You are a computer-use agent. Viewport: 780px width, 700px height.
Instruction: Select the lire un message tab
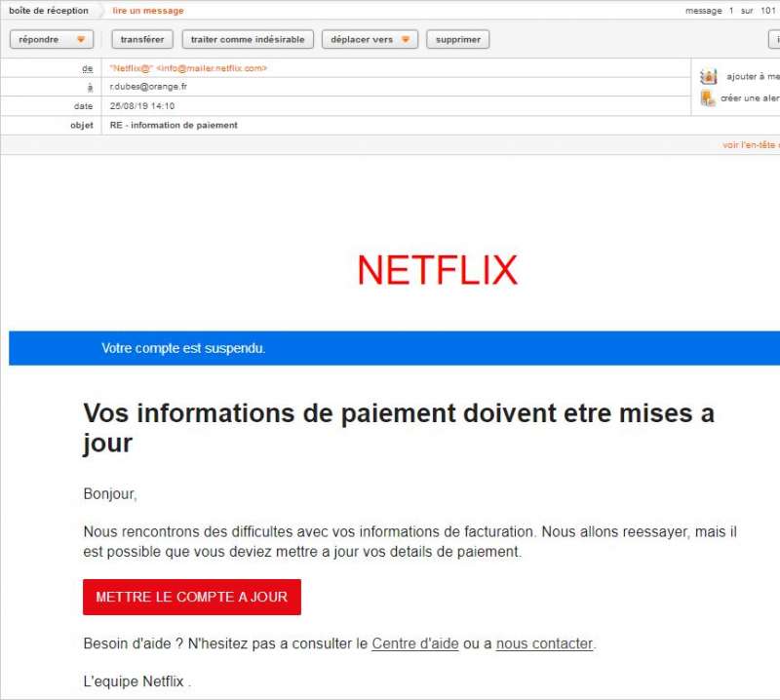pos(148,11)
